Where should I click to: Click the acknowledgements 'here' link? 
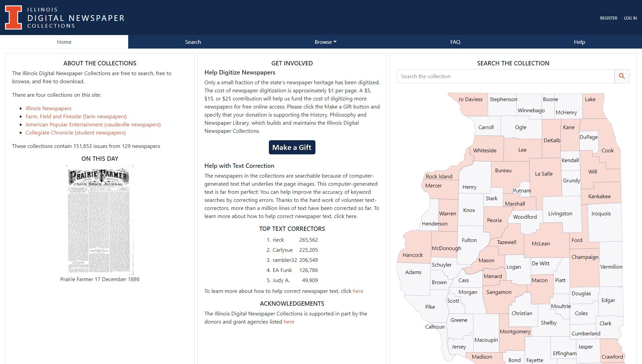coord(289,322)
